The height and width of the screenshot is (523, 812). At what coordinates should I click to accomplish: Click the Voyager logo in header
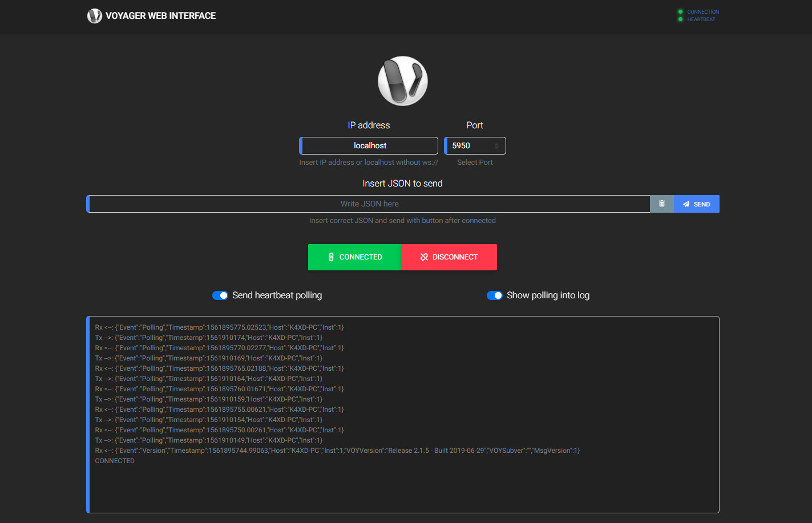(94, 16)
